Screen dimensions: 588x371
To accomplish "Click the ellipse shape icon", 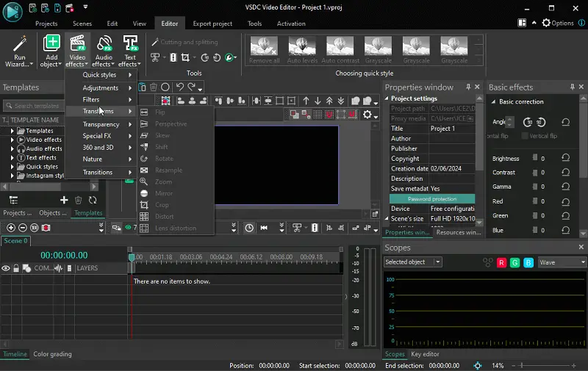I will tap(165, 87).
